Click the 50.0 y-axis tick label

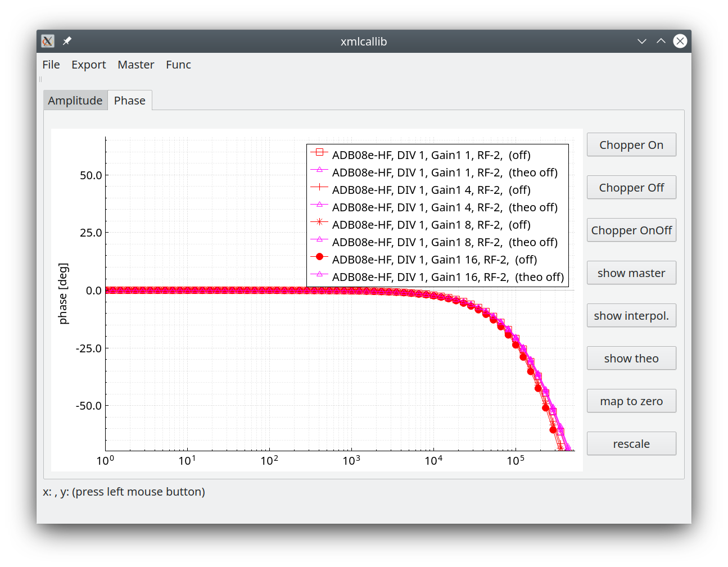pos(91,175)
